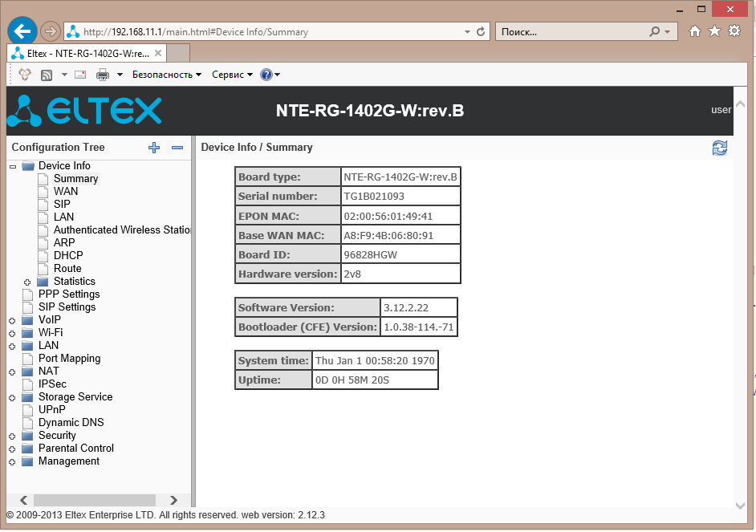756x532 pixels.
Task: Open the IPSec page
Action: pos(52,384)
